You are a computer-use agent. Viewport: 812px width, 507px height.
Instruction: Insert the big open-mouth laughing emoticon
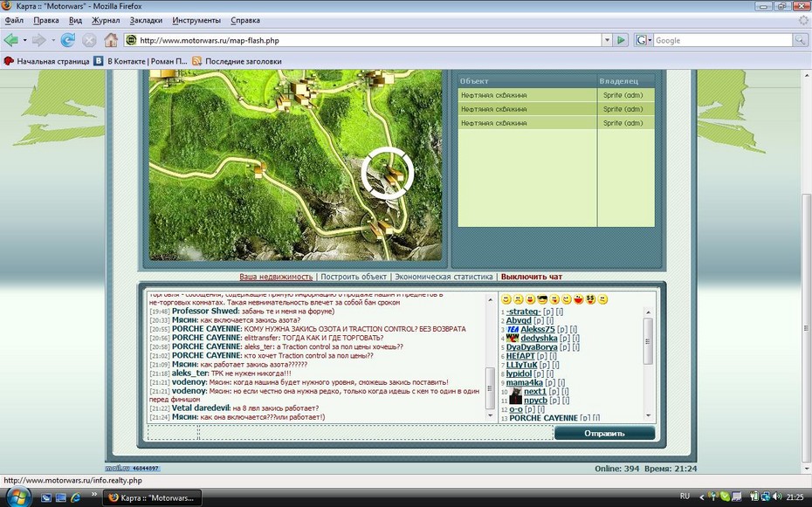point(579,299)
